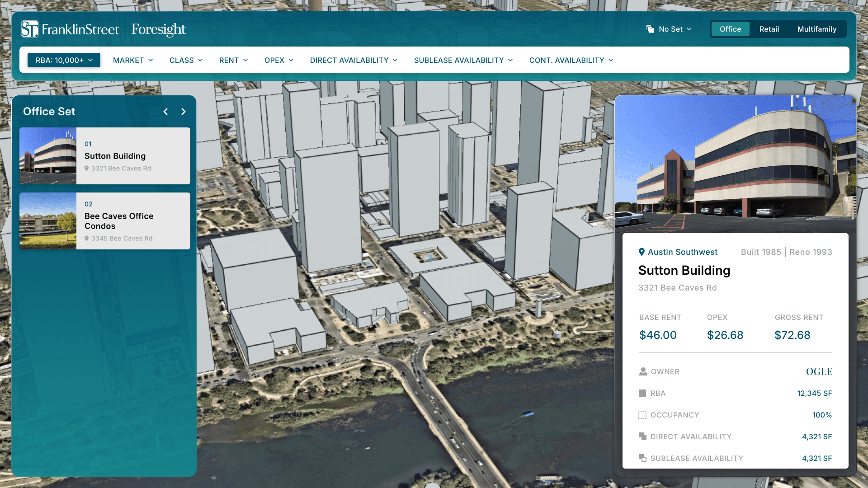Expand the MARKET filter dropdown
This screenshot has width=868, height=488.
tap(133, 60)
